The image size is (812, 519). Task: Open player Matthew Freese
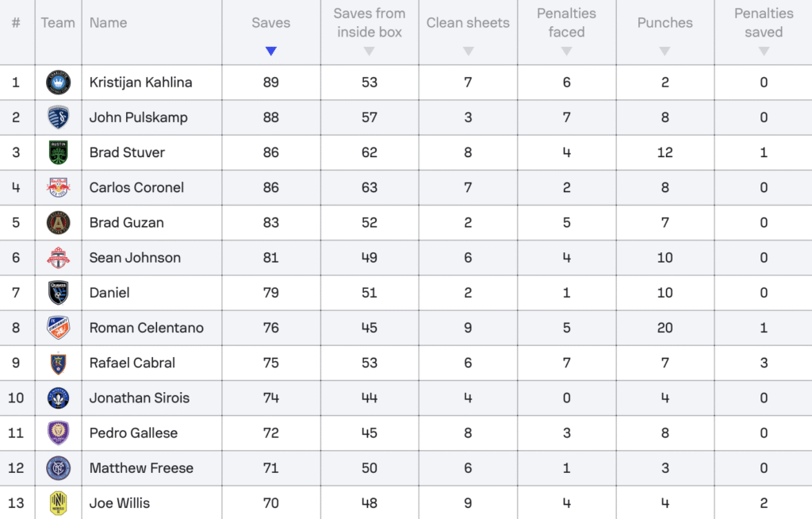pos(141,468)
